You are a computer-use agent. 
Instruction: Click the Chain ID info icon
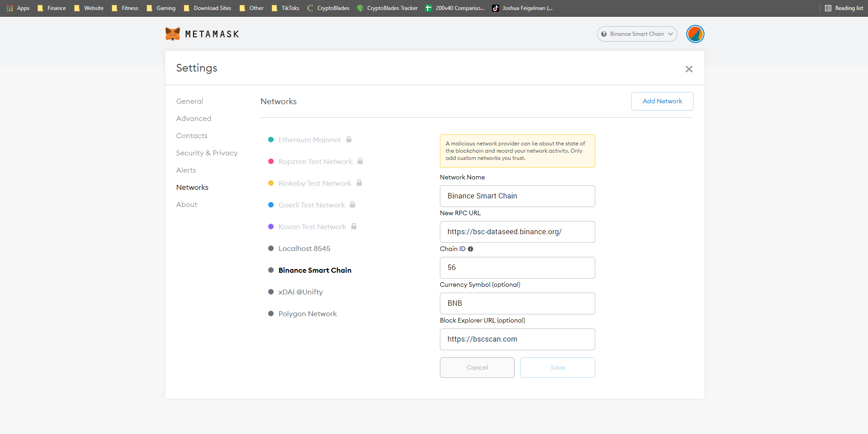pyautogui.click(x=470, y=249)
